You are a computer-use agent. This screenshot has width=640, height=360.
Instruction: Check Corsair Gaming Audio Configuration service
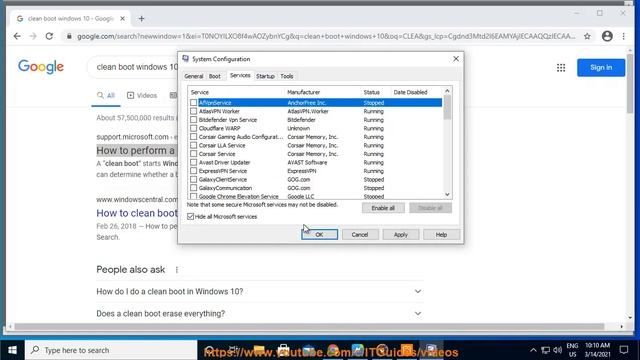point(193,137)
